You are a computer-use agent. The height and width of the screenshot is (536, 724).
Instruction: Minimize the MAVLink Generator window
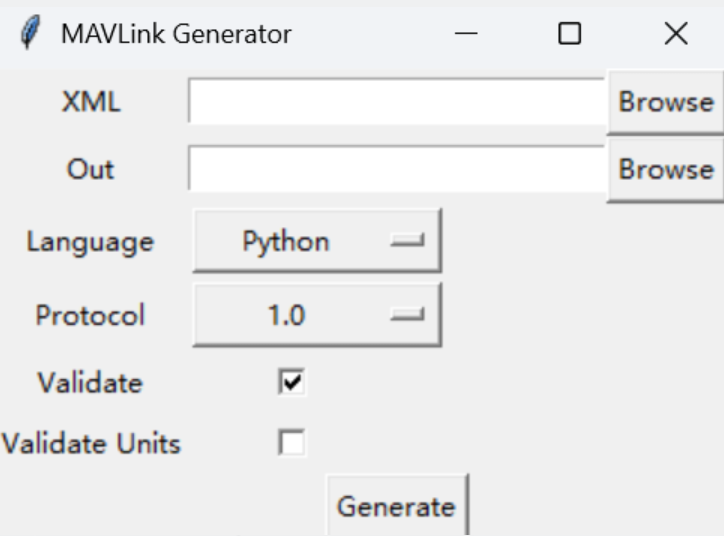pos(466,34)
